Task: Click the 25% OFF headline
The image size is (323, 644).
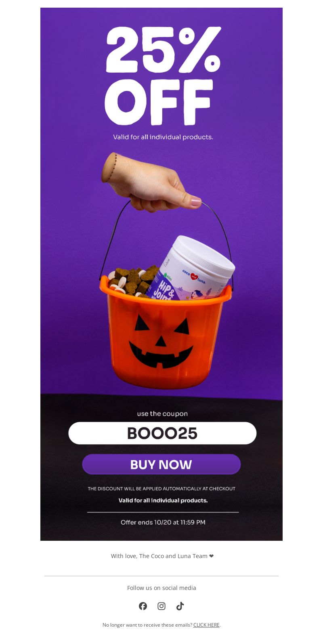Action: click(x=163, y=76)
